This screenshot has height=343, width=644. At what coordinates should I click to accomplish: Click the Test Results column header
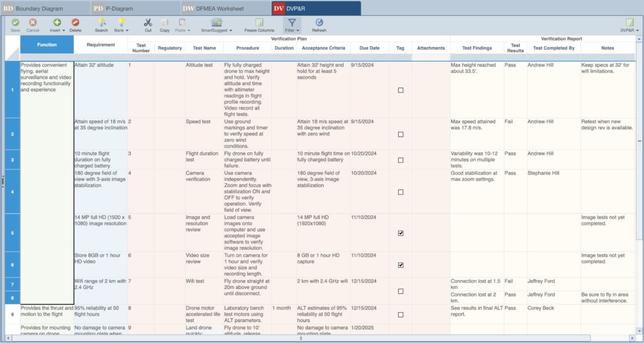click(x=515, y=48)
